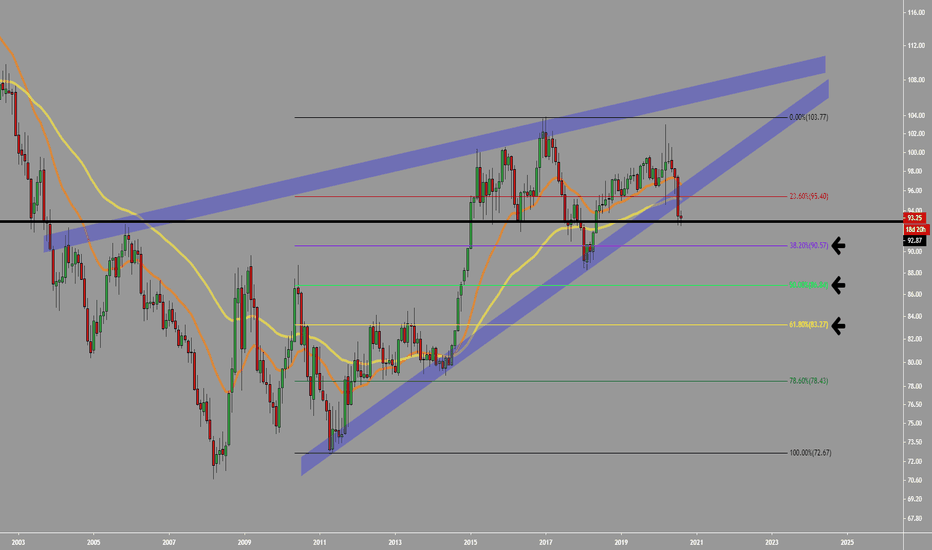Image resolution: width=932 pixels, height=550 pixels.
Task: Click the 2009 label on time axis
Action: (x=244, y=542)
